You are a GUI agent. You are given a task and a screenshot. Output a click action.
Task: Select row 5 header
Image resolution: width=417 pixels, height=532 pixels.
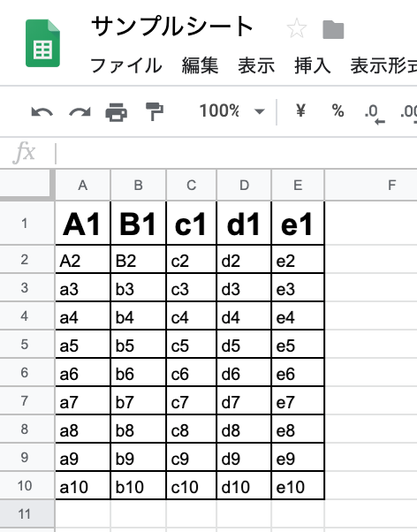(x=27, y=344)
